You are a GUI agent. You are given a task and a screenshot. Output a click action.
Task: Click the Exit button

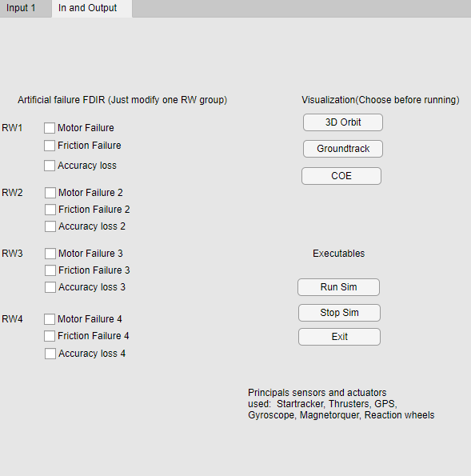click(339, 337)
